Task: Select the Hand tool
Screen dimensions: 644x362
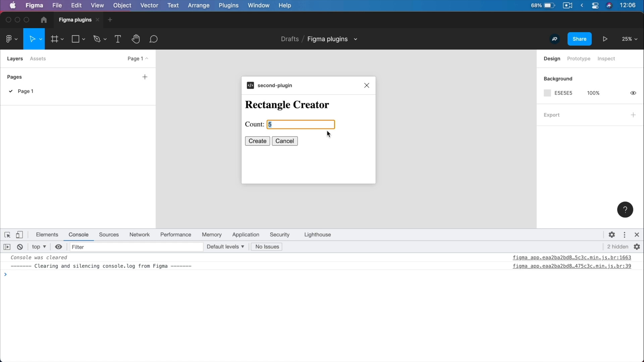Action: click(x=136, y=39)
